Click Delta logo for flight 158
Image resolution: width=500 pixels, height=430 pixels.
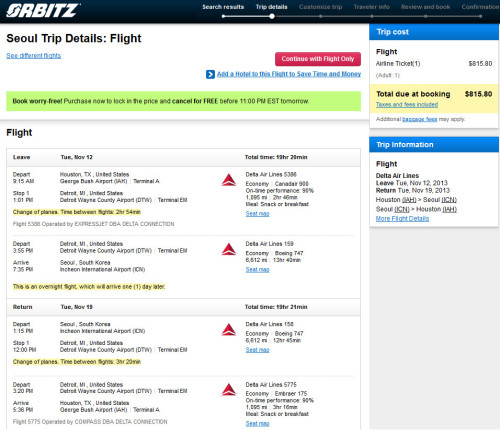229,330
